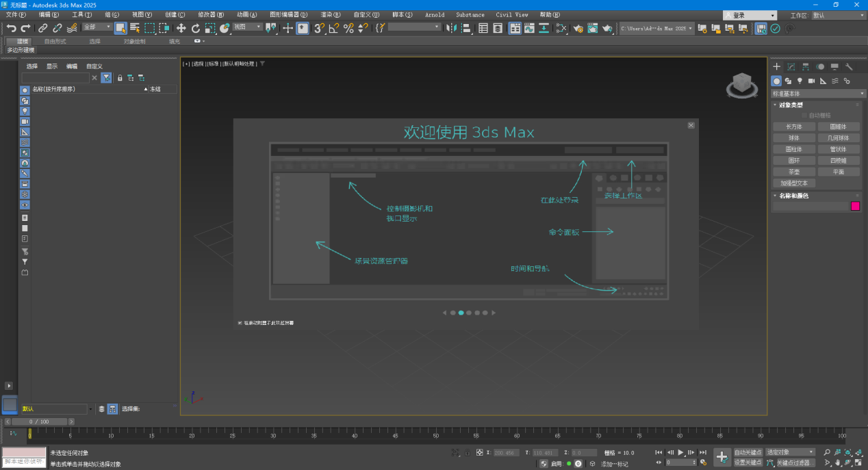Click the Undo arrow in main toolbar
The image size is (868, 470).
point(11,28)
